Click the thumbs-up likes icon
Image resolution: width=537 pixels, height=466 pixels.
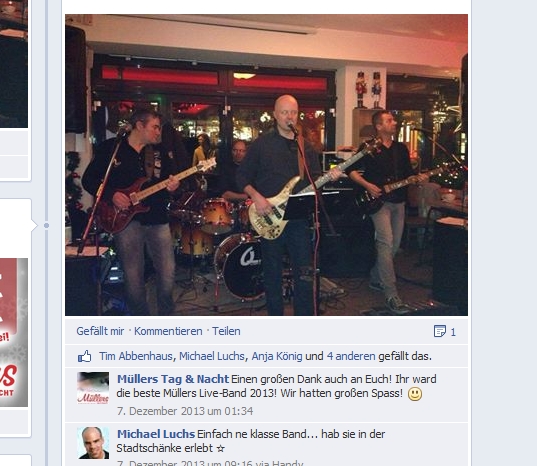point(84,356)
